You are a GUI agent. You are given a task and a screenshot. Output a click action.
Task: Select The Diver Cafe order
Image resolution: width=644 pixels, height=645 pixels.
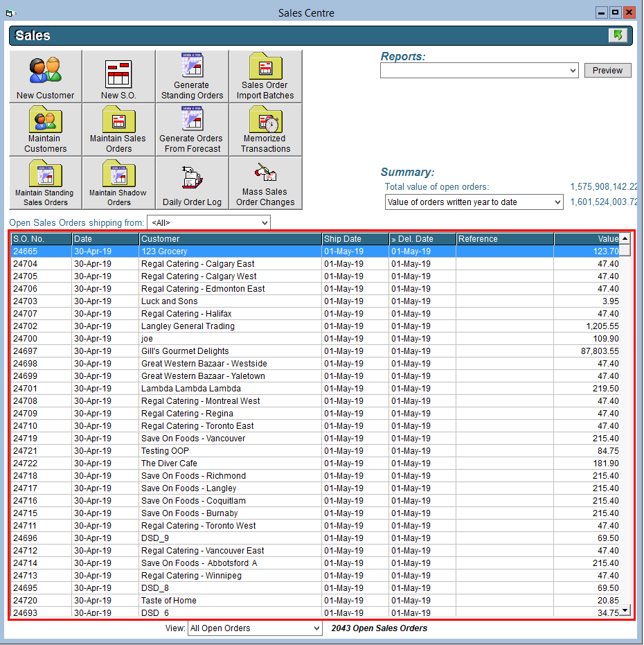(x=315, y=463)
